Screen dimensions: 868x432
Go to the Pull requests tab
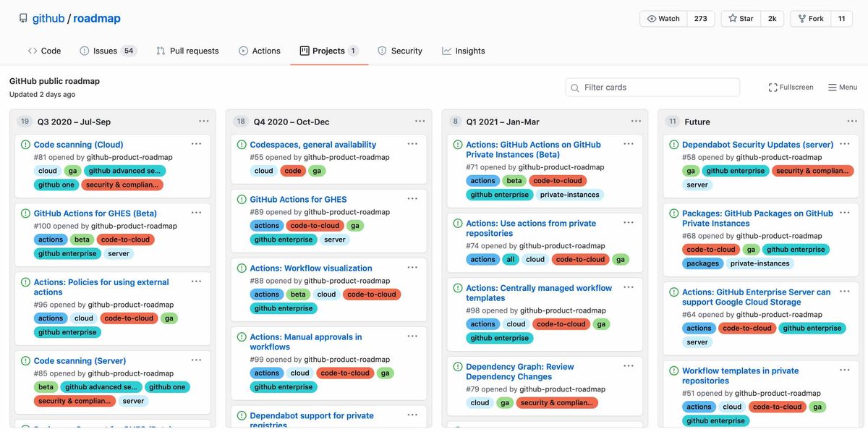tap(187, 51)
